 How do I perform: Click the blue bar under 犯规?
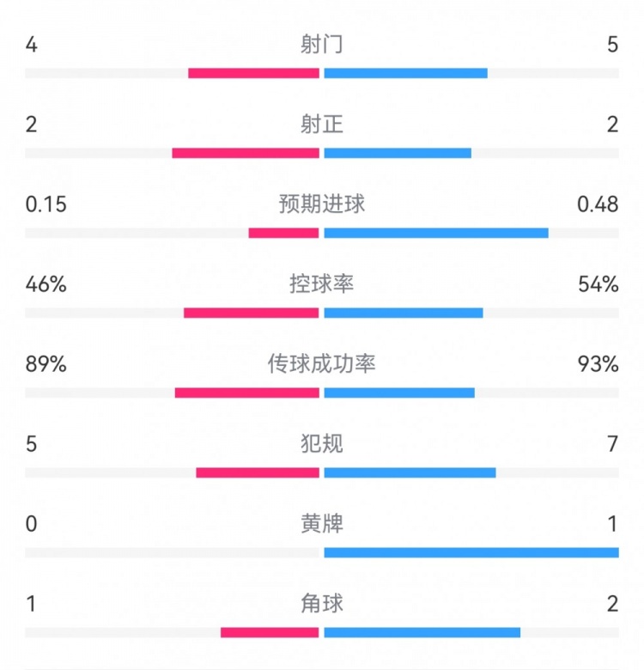410,472
